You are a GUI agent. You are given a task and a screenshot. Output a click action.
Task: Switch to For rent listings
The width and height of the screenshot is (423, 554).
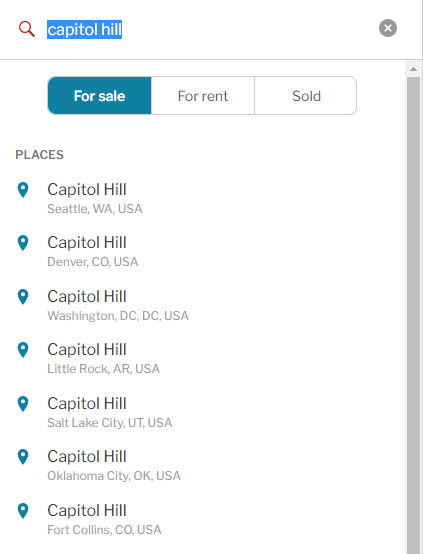click(x=203, y=96)
